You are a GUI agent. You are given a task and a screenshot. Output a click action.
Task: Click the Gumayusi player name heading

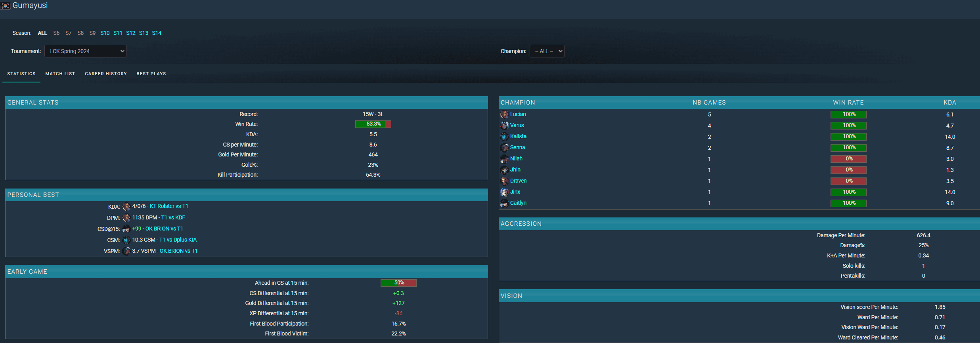coord(30,5)
